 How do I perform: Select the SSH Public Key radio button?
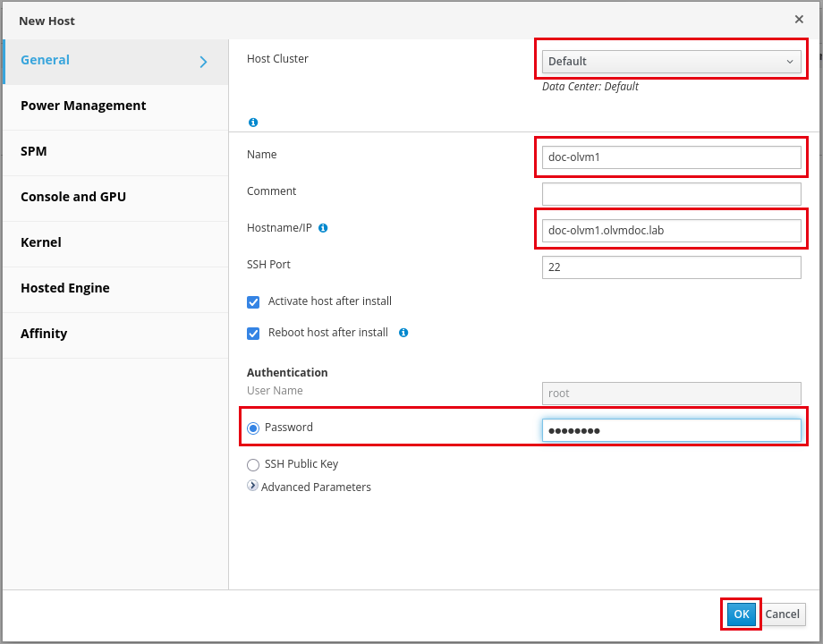click(253, 465)
